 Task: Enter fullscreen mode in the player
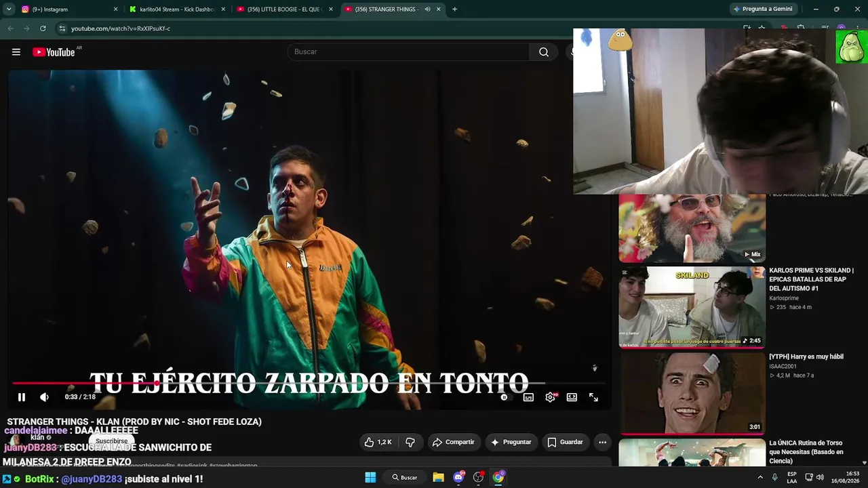593,397
